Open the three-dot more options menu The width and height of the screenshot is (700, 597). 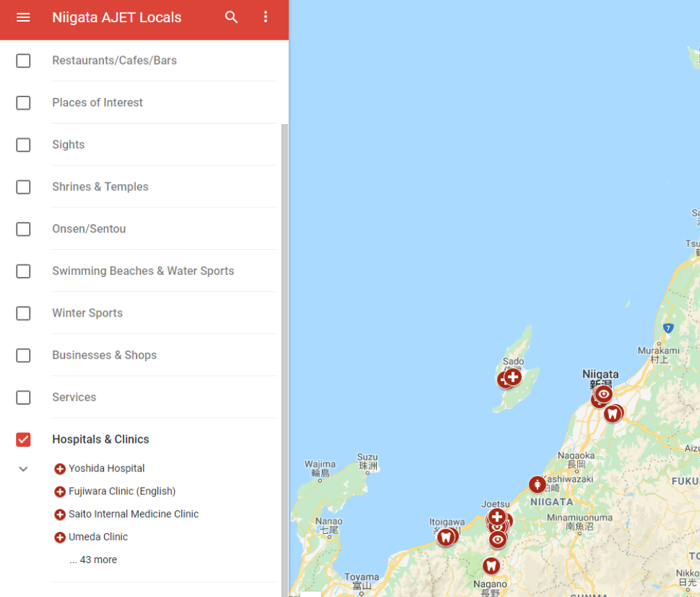(266, 17)
